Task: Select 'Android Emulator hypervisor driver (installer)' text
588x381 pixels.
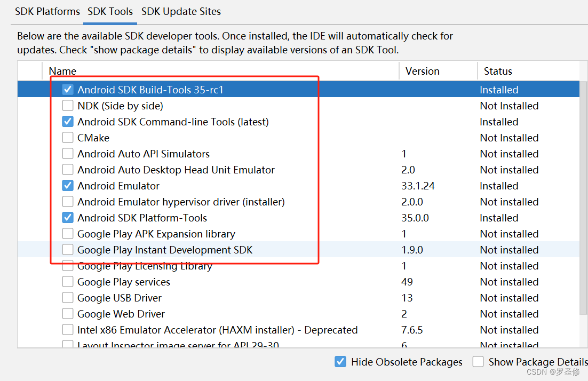Action: pos(181,202)
